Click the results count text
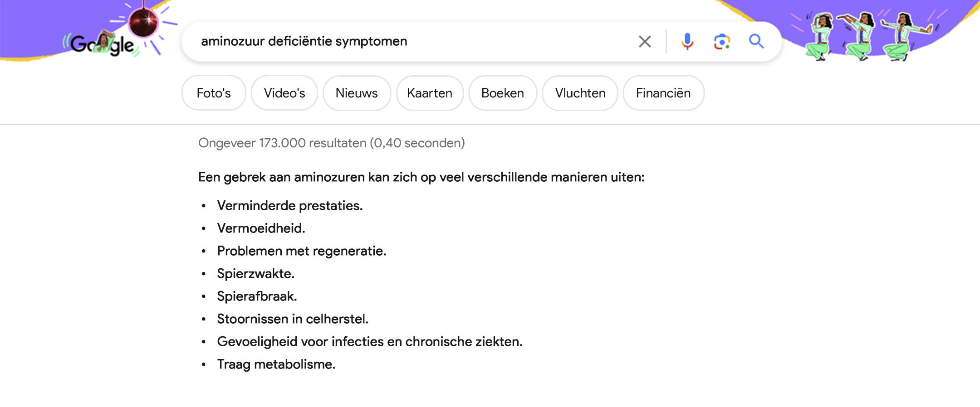The image size is (980, 407). 331,143
